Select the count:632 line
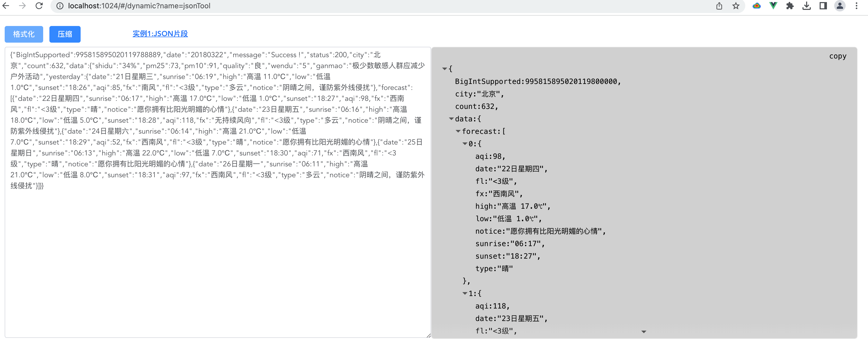868x341 pixels. 476,106
